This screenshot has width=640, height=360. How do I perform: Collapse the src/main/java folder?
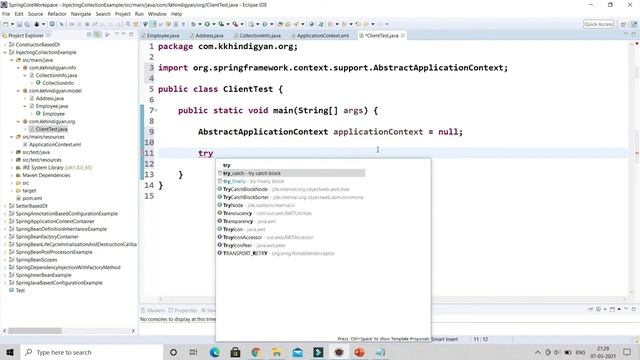pyautogui.click(x=11, y=60)
